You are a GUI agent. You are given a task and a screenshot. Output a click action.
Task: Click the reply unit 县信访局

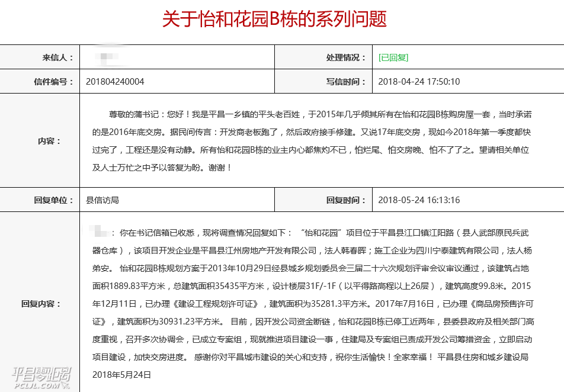point(102,200)
